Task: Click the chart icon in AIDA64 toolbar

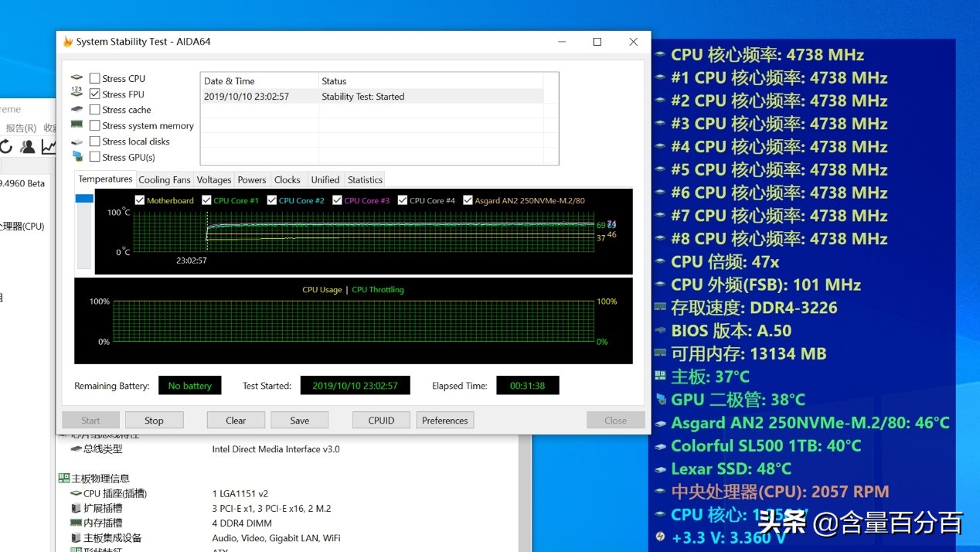Action: [x=48, y=146]
